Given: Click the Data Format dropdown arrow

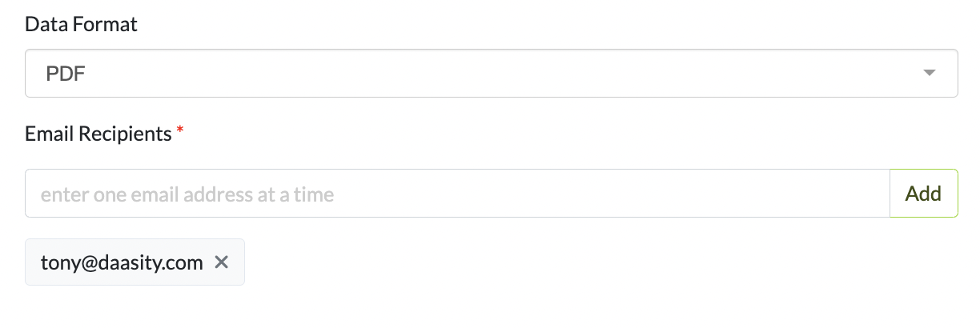Looking at the screenshot, I should pyautogui.click(x=929, y=74).
